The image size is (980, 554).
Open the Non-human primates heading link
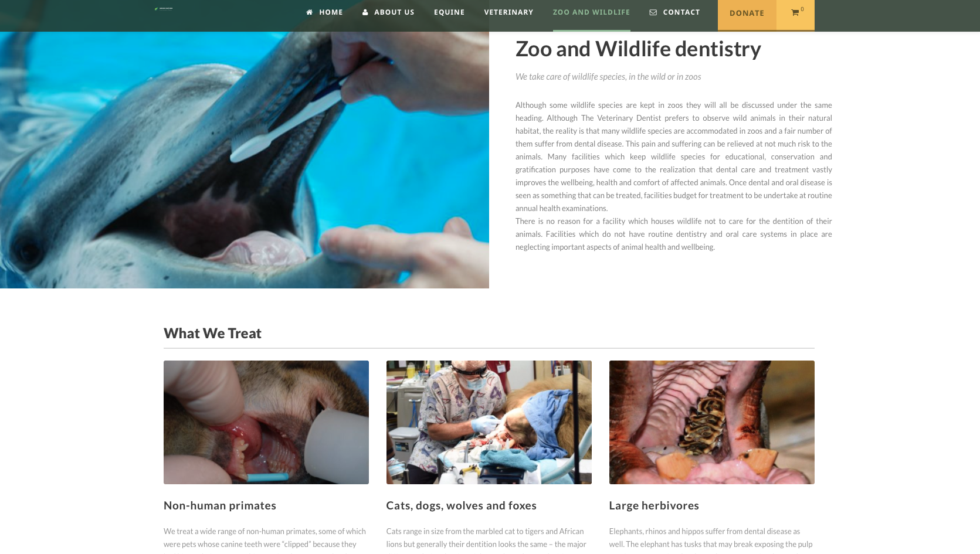[x=220, y=505]
